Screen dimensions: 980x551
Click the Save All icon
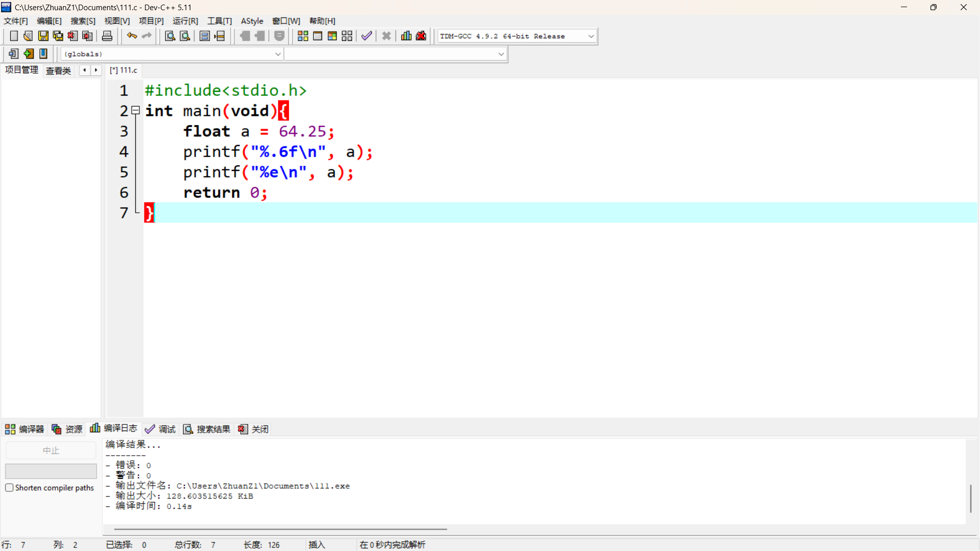(58, 36)
